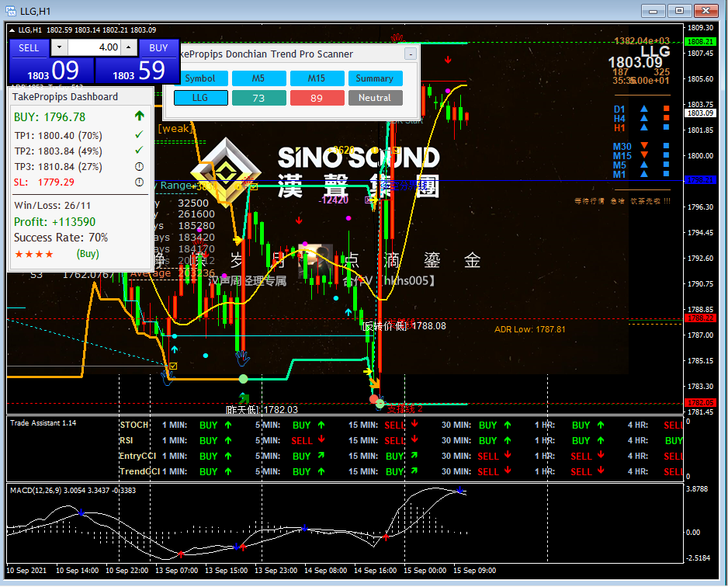
Task: Click the STOCH 15 MIN SELL down arrow
Action: (414, 424)
